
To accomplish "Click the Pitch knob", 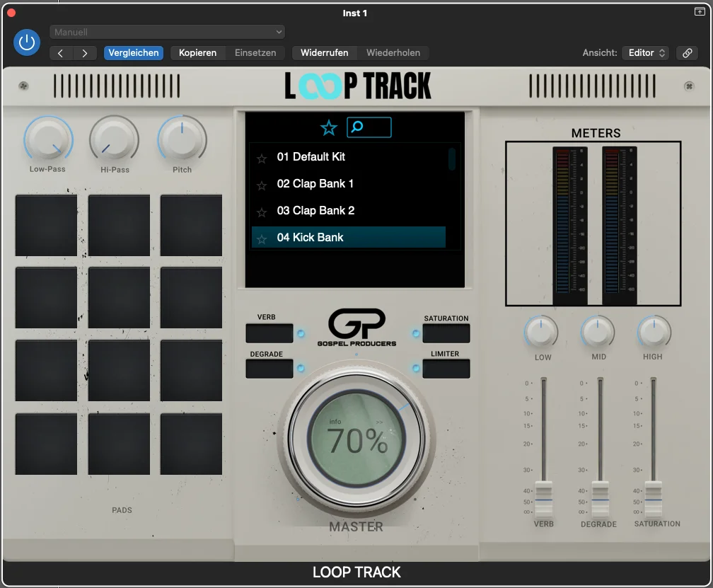I will coord(182,139).
